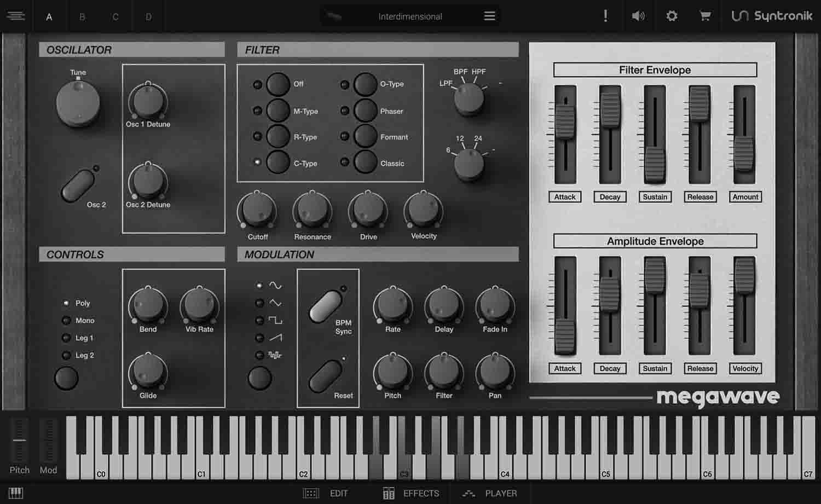The image size is (821, 504).
Task: Click the LFO Rate knob
Action: [393, 305]
